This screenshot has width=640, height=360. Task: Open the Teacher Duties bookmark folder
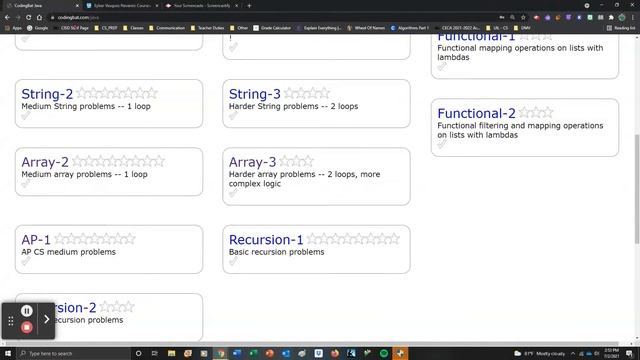(x=207, y=28)
